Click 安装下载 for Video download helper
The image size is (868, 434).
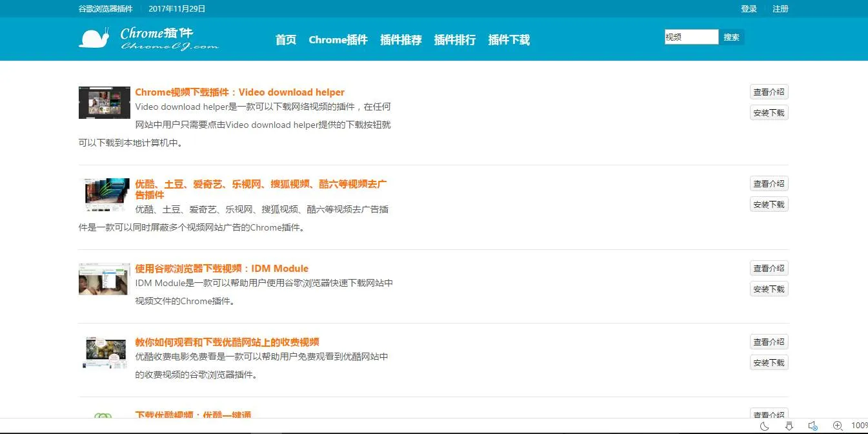769,113
